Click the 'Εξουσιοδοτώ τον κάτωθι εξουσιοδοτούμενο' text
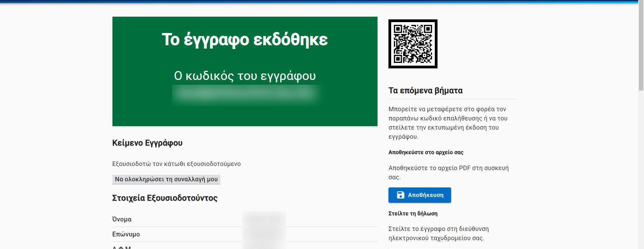Viewport: 644px width, 249px height. (176, 164)
